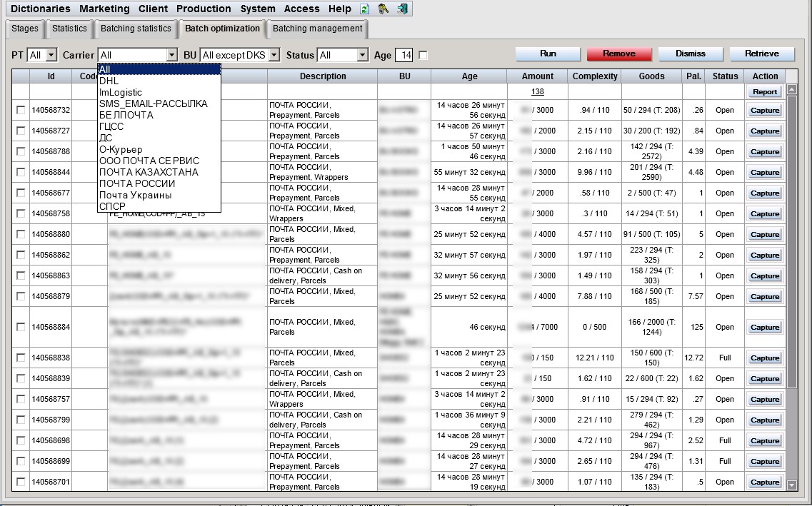Click the Id column header
The width and height of the screenshot is (812, 506).
[51, 76]
